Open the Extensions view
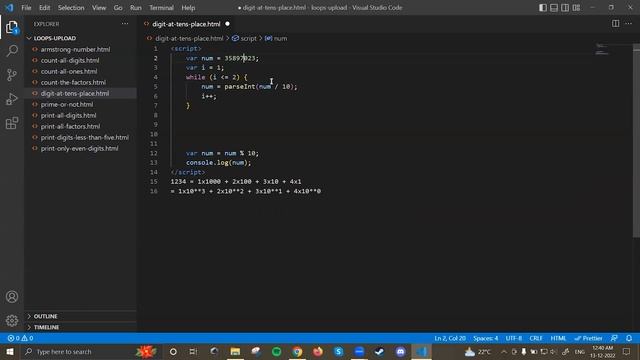Screen dimensions: 640x360 point(12,123)
